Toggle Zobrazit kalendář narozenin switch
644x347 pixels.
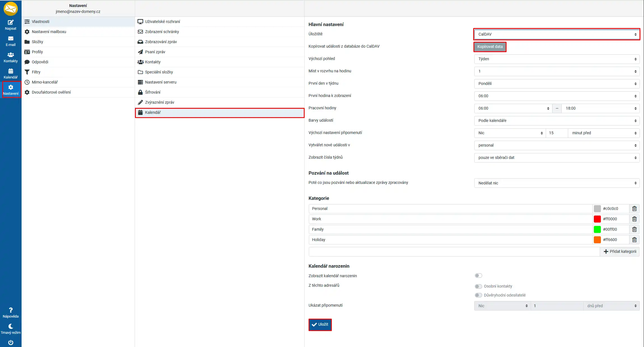pos(478,276)
